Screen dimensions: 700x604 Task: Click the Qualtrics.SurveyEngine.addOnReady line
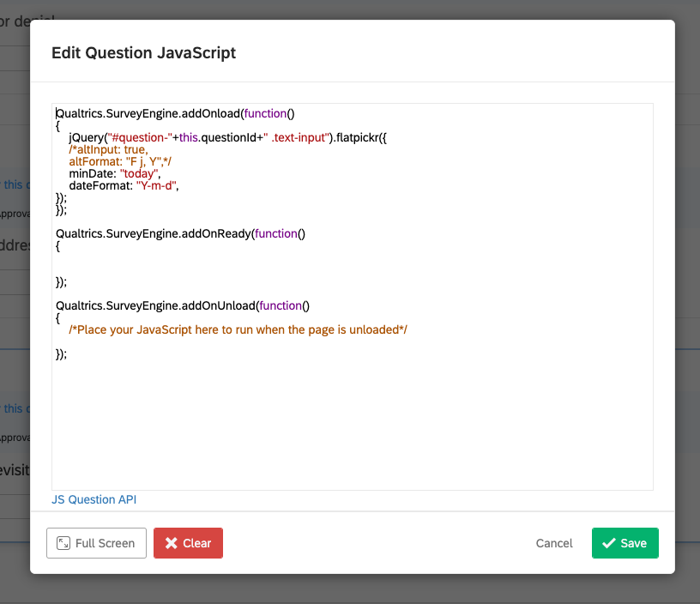[x=180, y=233]
